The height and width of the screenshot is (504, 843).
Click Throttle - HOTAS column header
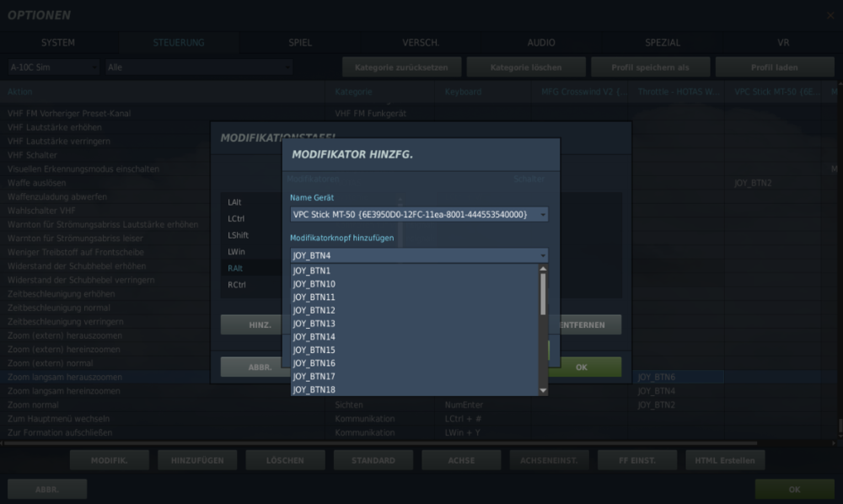click(676, 92)
